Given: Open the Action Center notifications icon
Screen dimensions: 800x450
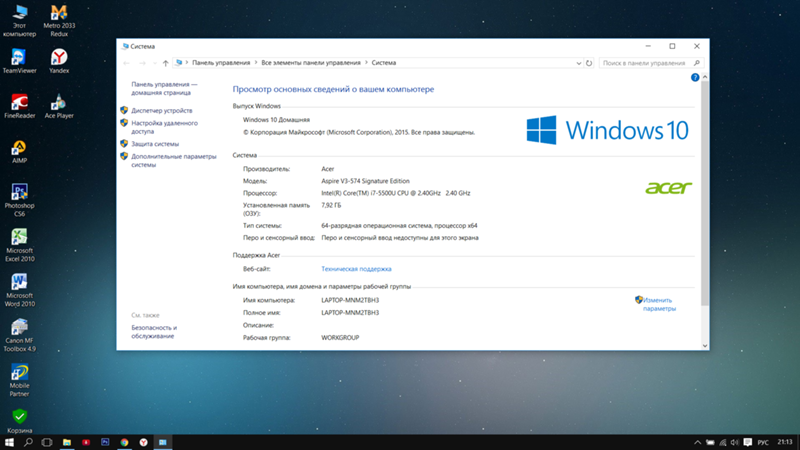Looking at the screenshot, I should 747,442.
